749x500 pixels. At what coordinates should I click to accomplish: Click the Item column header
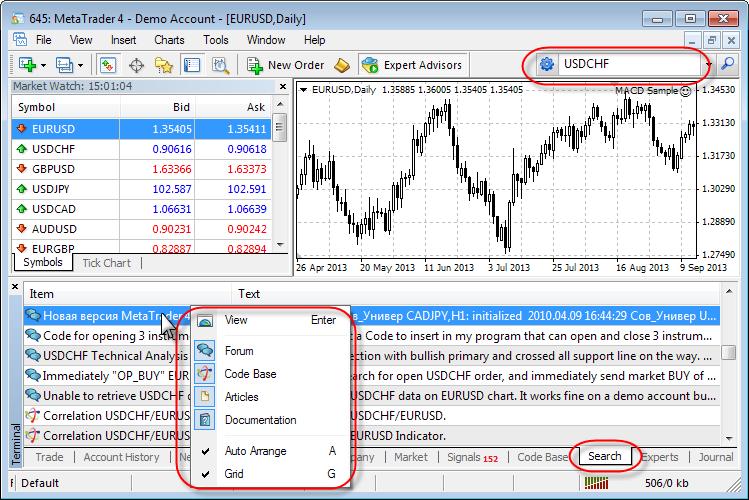pos(127,294)
